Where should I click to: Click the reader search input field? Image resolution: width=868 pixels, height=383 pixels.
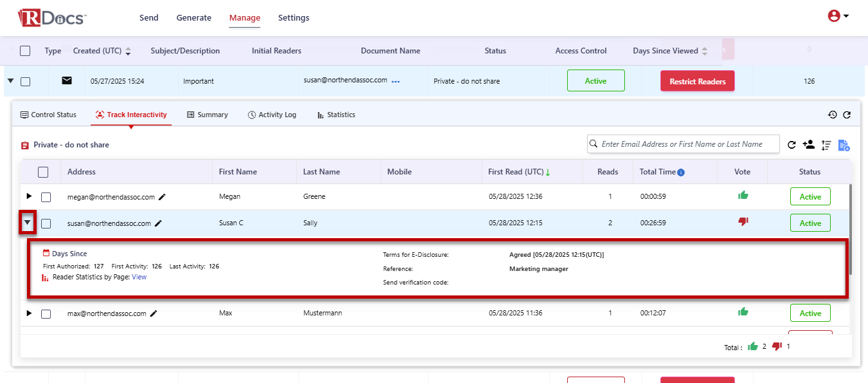point(688,144)
